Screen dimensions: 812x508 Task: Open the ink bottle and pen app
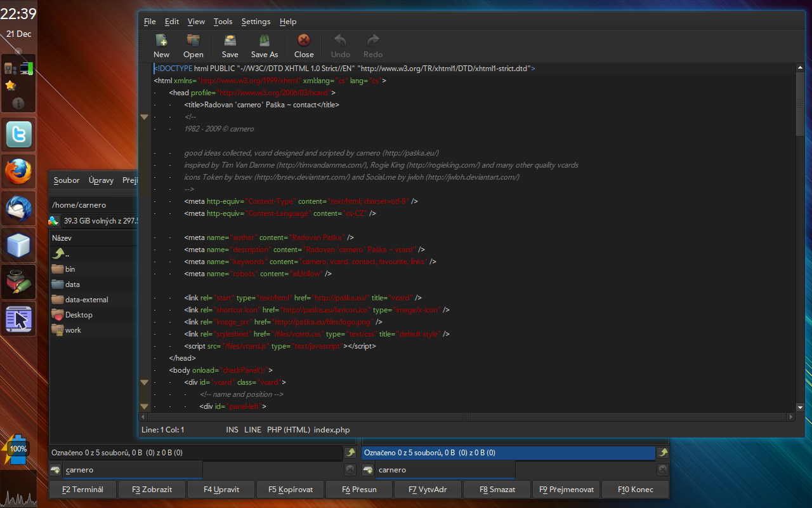[18, 282]
